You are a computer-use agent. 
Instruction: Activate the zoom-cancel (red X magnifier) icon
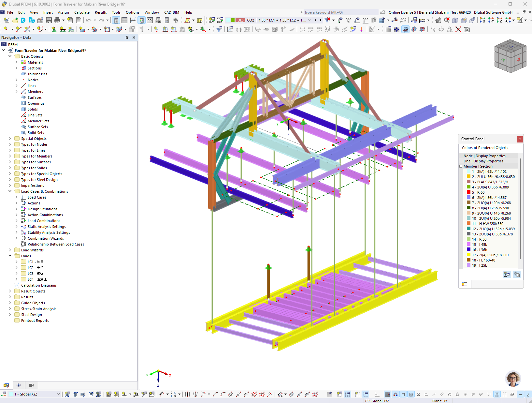(x=447, y=20)
